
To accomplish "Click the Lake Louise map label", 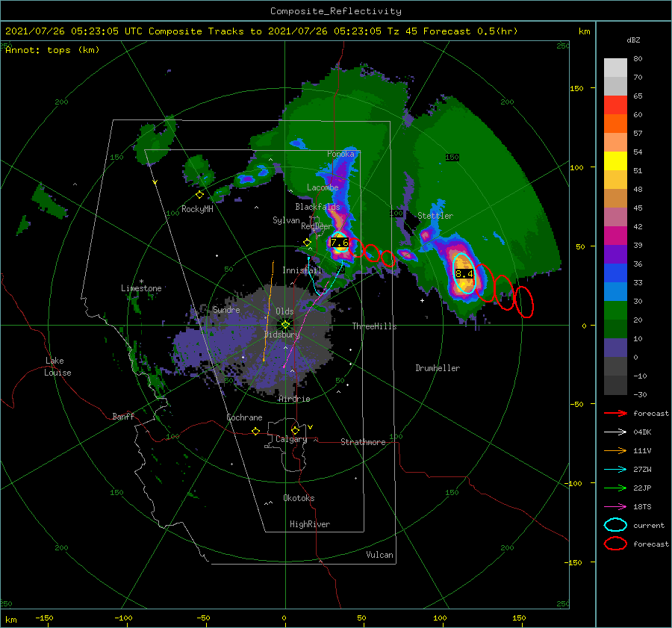I will pyautogui.click(x=57, y=367).
